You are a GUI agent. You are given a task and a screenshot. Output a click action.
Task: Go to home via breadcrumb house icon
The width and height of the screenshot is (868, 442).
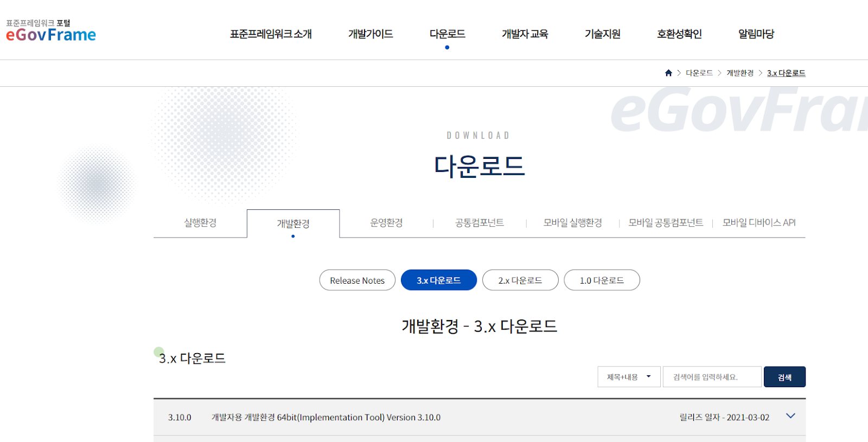(668, 73)
